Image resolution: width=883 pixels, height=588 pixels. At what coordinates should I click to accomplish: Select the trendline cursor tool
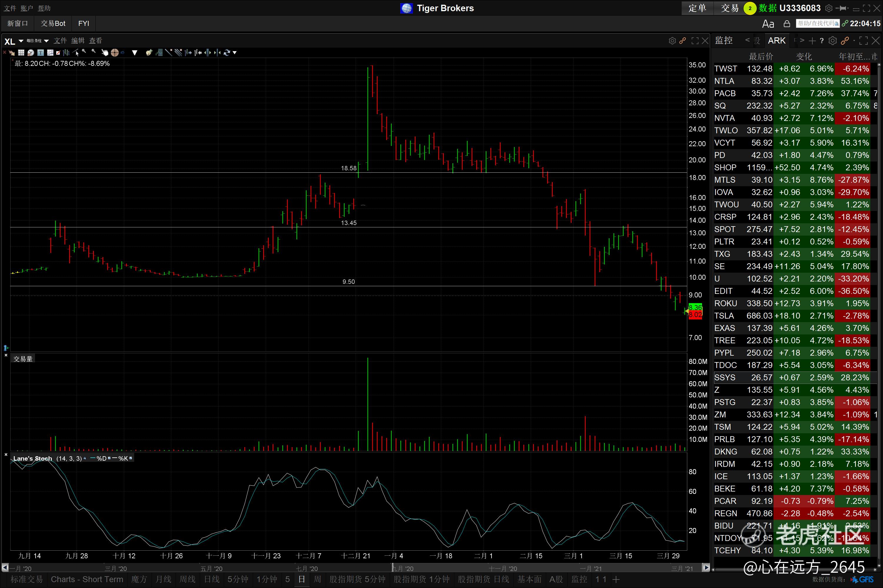pyautogui.click(x=76, y=53)
